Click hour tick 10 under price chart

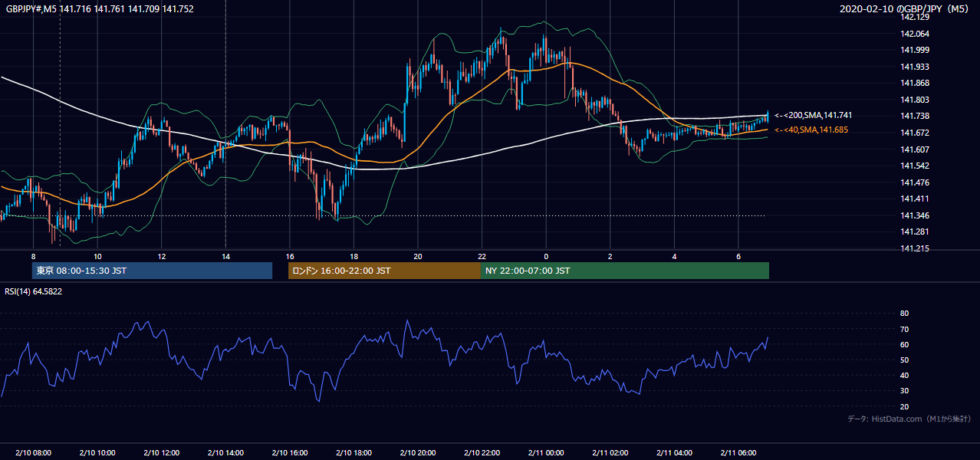point(97,256)
